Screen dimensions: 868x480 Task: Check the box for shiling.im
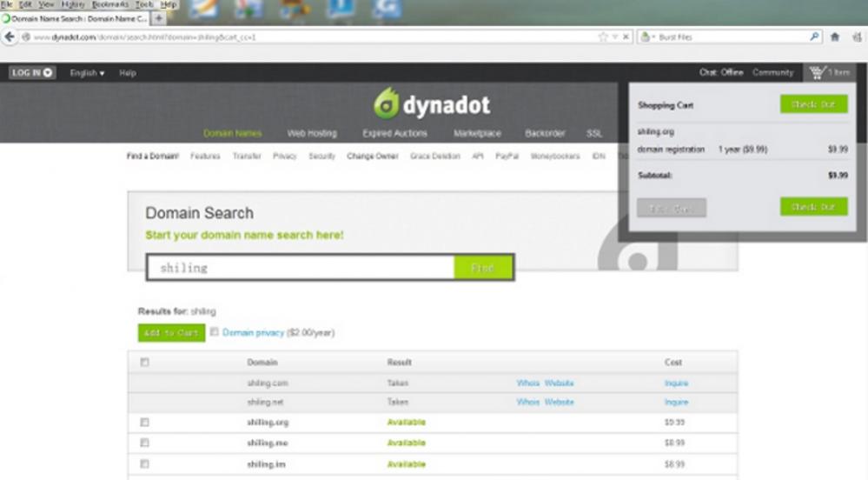point(144,464)
